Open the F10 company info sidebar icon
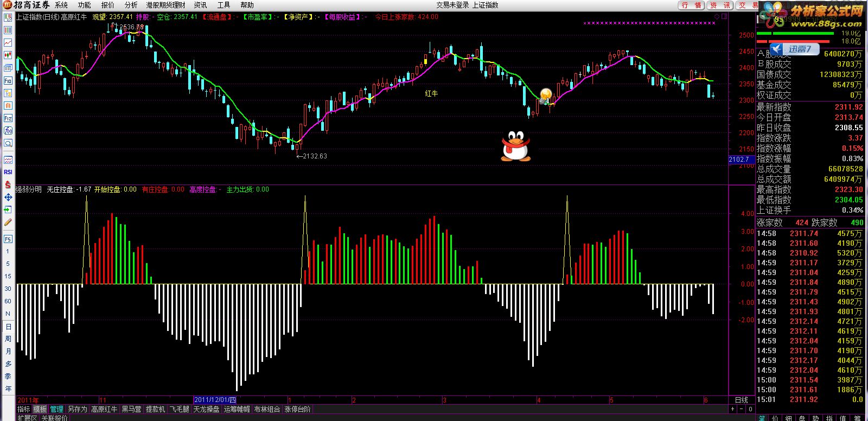 8,80
